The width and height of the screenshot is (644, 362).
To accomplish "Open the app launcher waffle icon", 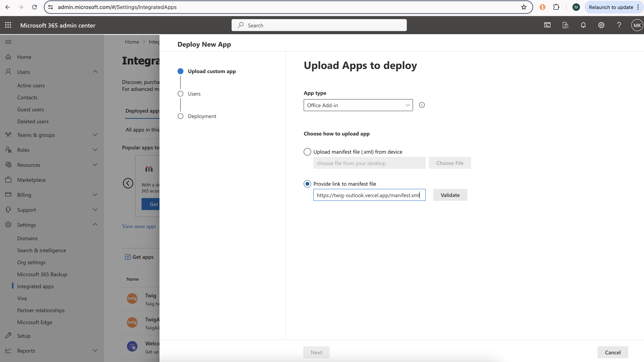I will (8, 25).
